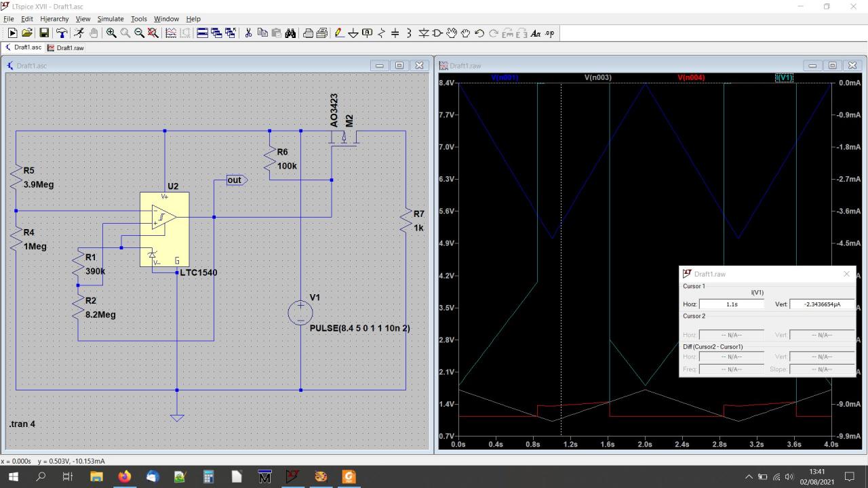Open the Hierarchy menu
This screenshot has width=868, height=488.
(x=54, y=19)
